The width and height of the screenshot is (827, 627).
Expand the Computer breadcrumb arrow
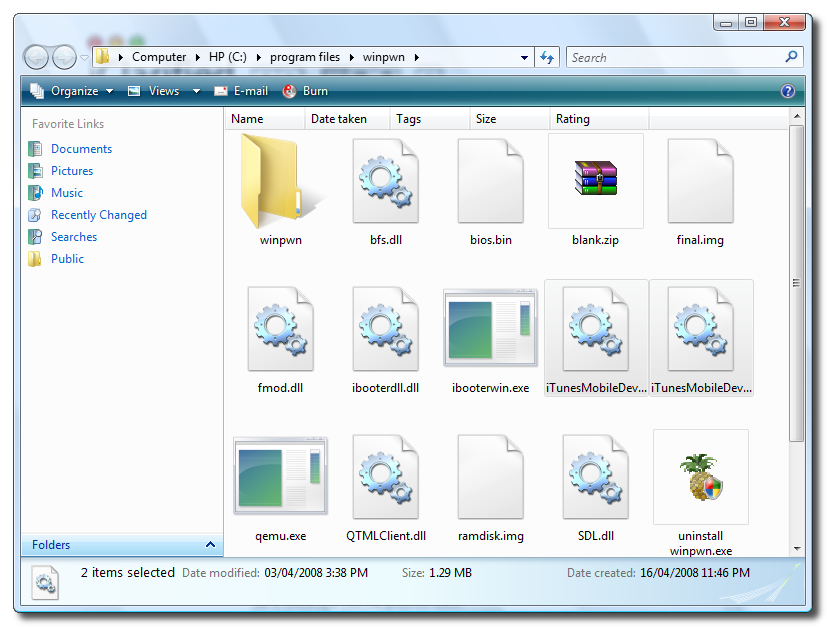pos(198,57)
